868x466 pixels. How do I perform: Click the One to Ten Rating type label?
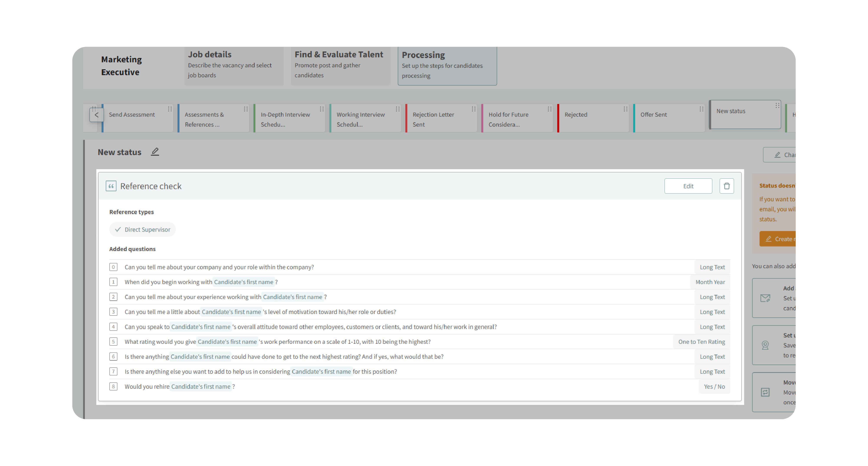[x=701, y=342]
